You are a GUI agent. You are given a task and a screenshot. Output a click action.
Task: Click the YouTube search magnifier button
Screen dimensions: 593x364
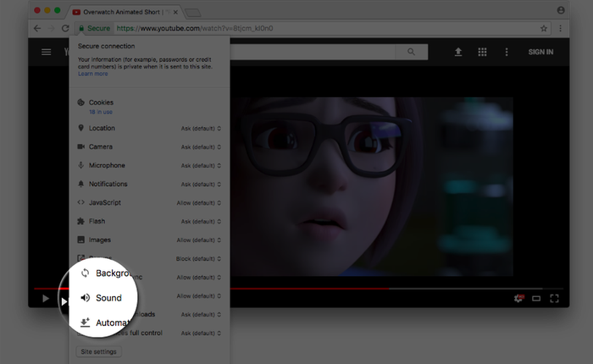coord(412,52)
